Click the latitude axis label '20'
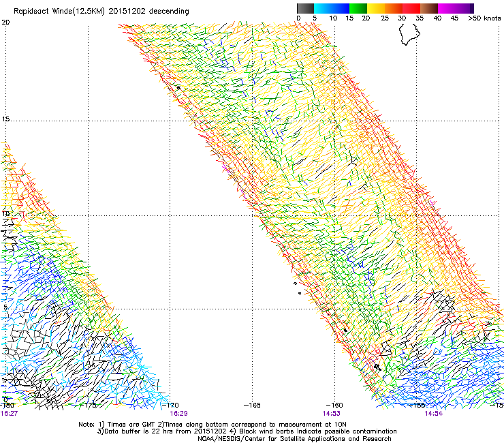Viewport: 504px width, 443px height. pos(5,22)
